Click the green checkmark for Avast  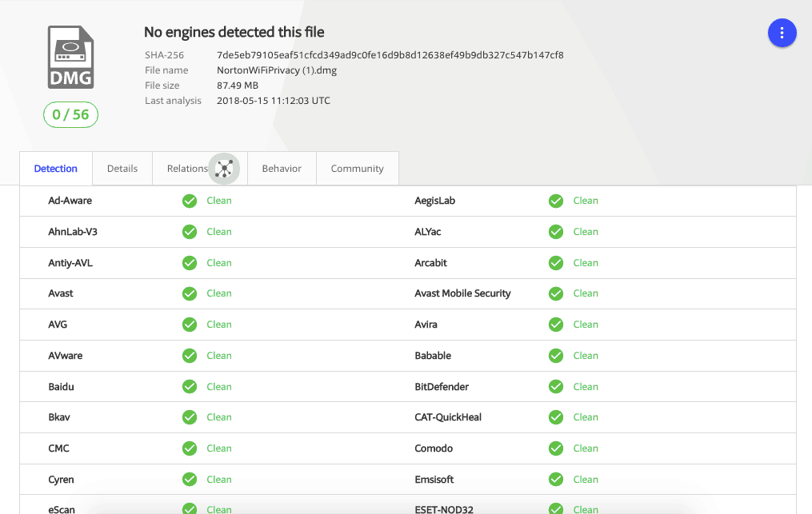190,293
